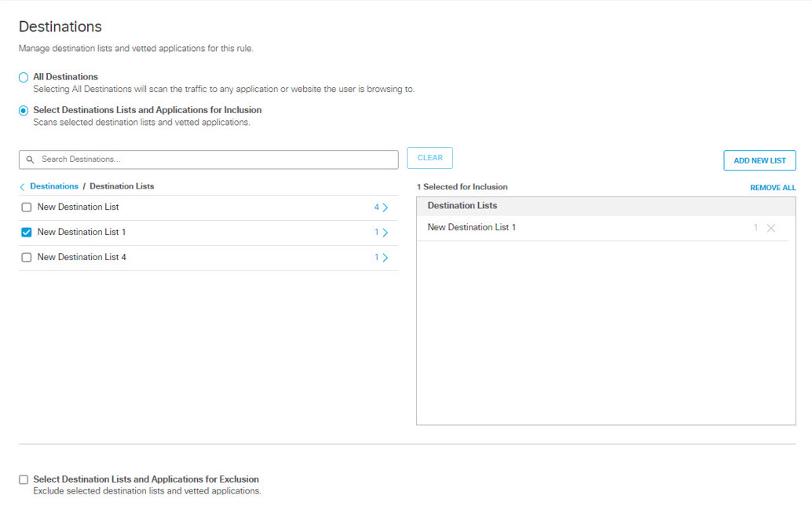Remove New Destination List 1 from inclusion

(771, 228)
